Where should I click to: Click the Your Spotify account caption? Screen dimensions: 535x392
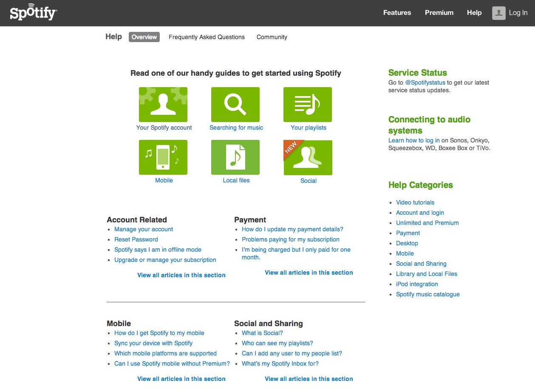(164, 128)
